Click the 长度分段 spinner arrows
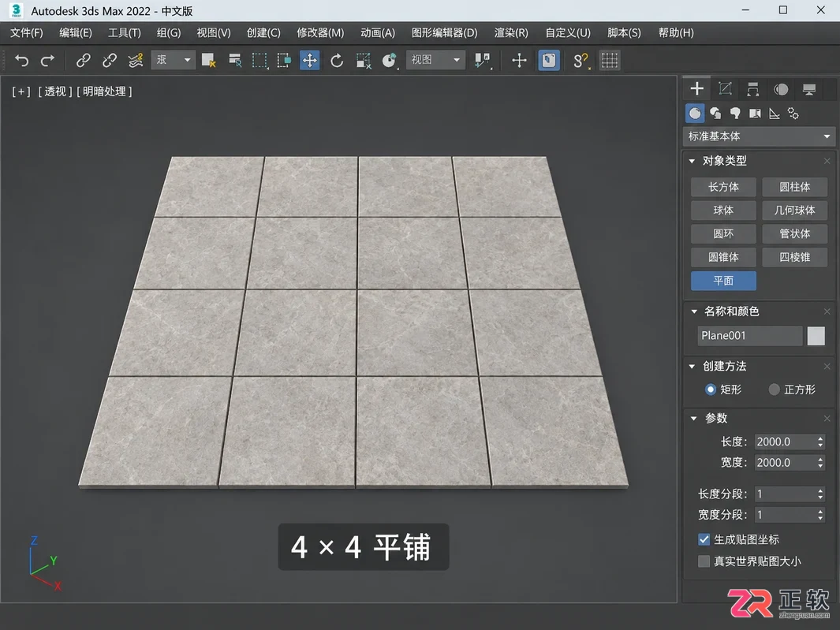 pos(820,494)
